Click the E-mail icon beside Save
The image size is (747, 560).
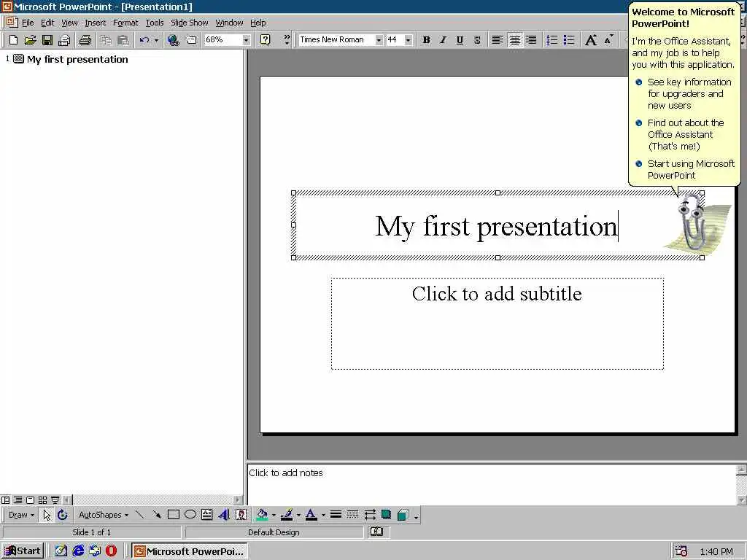point(64,40)
